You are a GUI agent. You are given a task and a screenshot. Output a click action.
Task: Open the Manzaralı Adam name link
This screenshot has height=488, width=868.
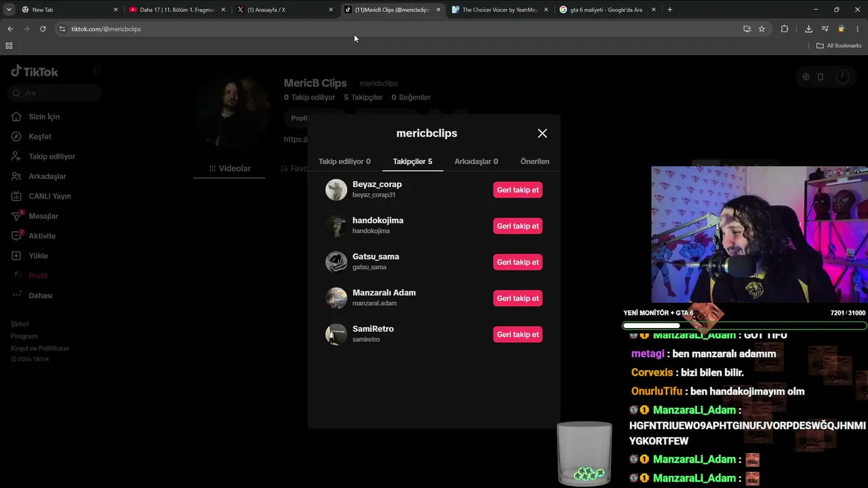tap(384, 293)
